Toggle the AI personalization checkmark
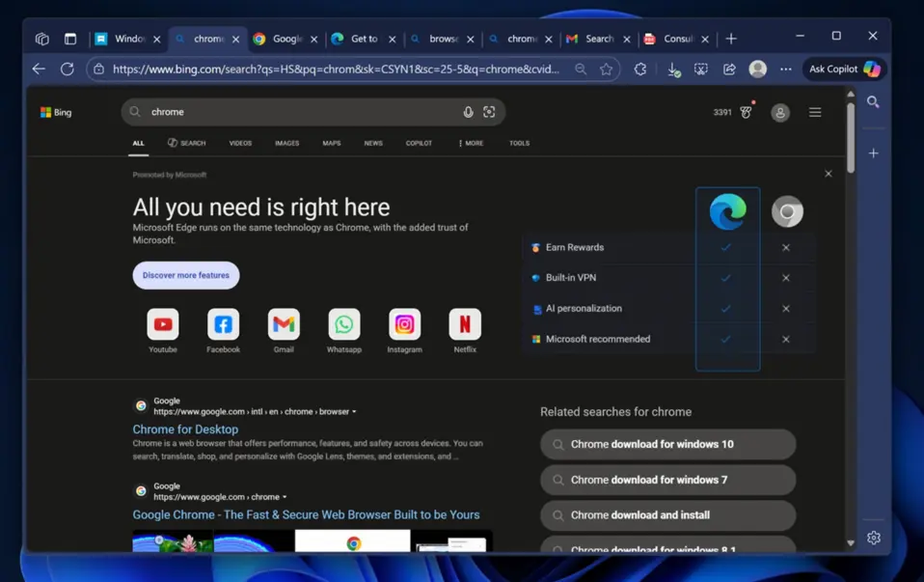The width and height of the screenshot is (924, 582). click(727, 309)
